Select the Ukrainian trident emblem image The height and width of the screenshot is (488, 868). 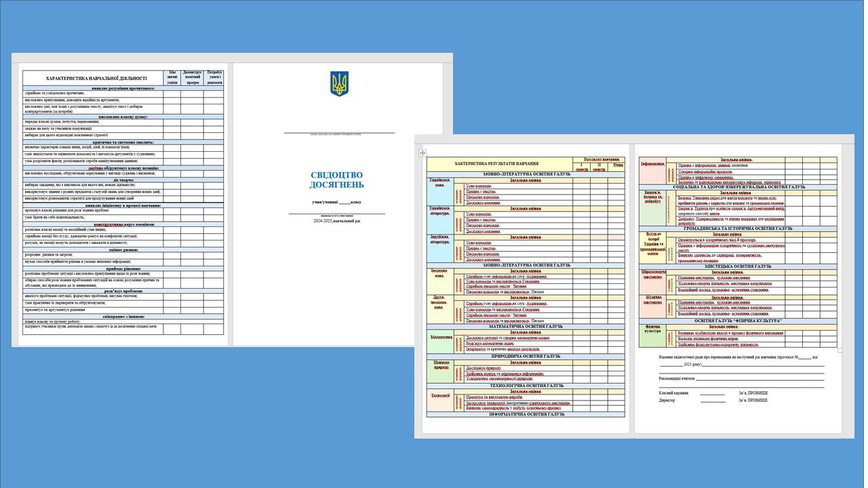(x=339, y=83)
